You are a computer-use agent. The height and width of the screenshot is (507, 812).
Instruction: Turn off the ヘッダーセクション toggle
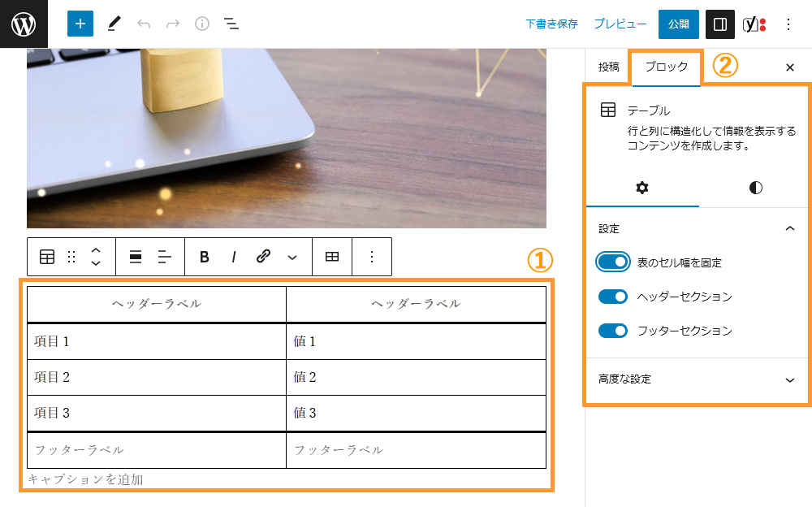615,296
